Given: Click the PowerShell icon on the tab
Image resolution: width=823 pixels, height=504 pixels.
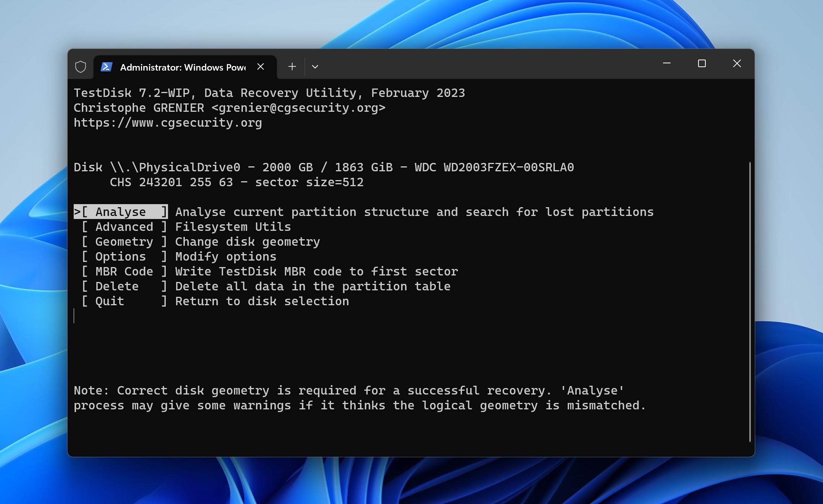Looking at the screenshot, I should [106, 67].
